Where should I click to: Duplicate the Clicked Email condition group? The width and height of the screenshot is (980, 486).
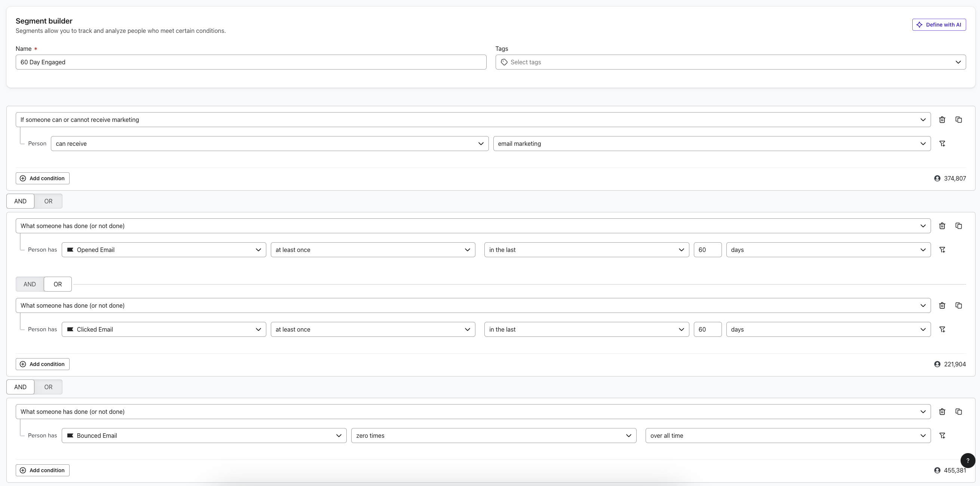click(x=959, y=305)
